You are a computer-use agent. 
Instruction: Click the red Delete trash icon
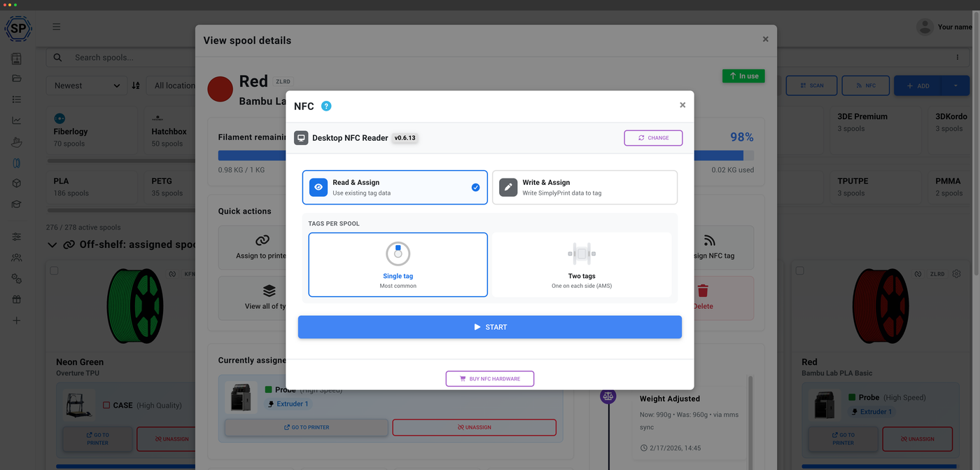pyautogui.click(x=703, y=291)
